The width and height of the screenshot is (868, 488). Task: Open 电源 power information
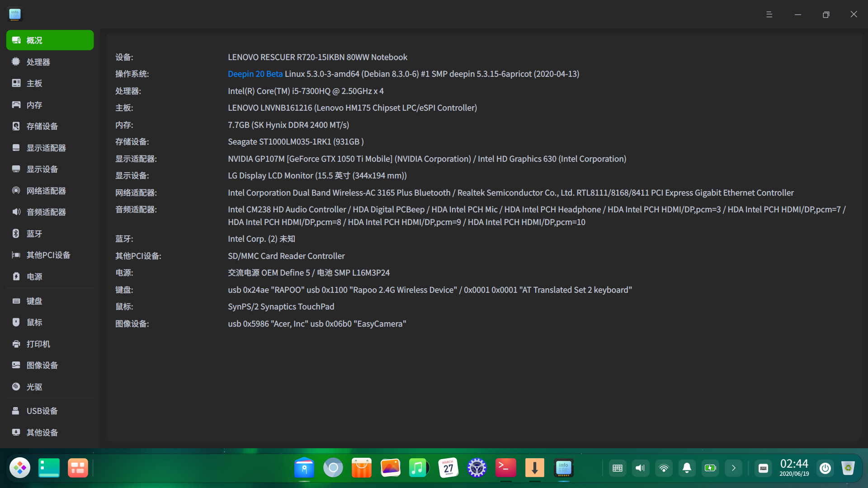coord(50,277)
